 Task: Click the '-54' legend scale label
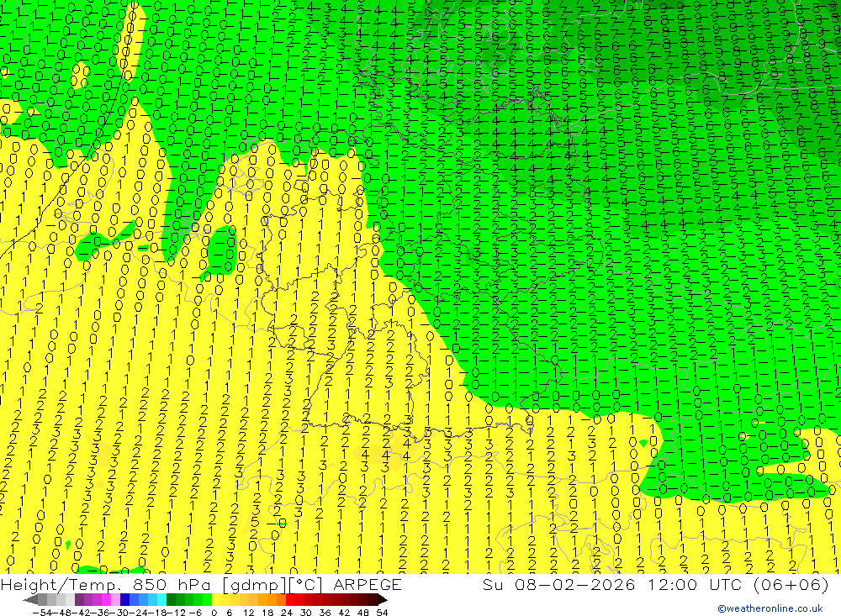pyautogui.click(x=42, y=613)
